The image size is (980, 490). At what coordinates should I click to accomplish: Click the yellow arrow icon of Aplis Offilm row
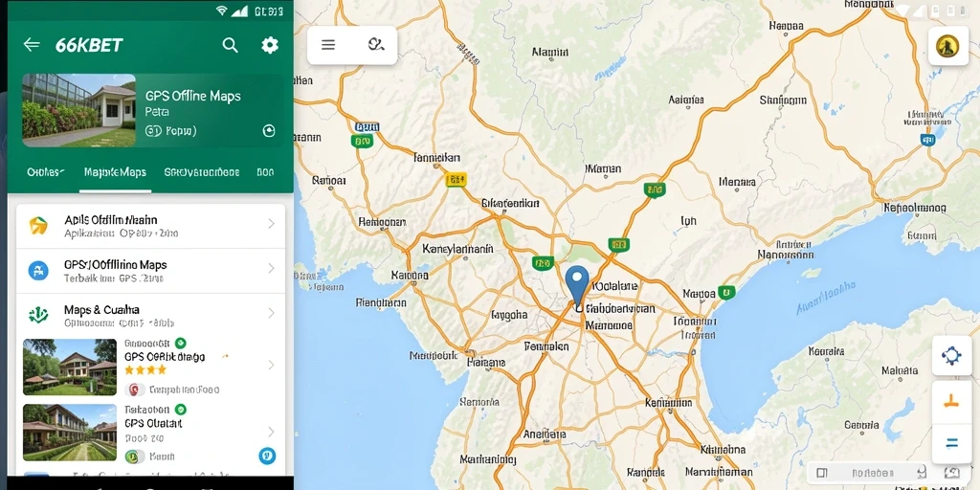point(38,226)
